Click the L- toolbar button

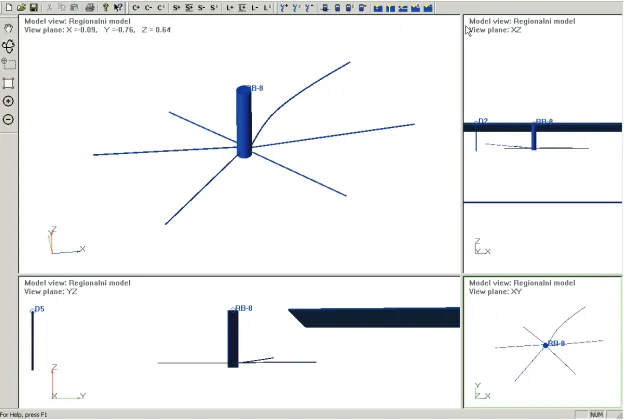point(254,8)
